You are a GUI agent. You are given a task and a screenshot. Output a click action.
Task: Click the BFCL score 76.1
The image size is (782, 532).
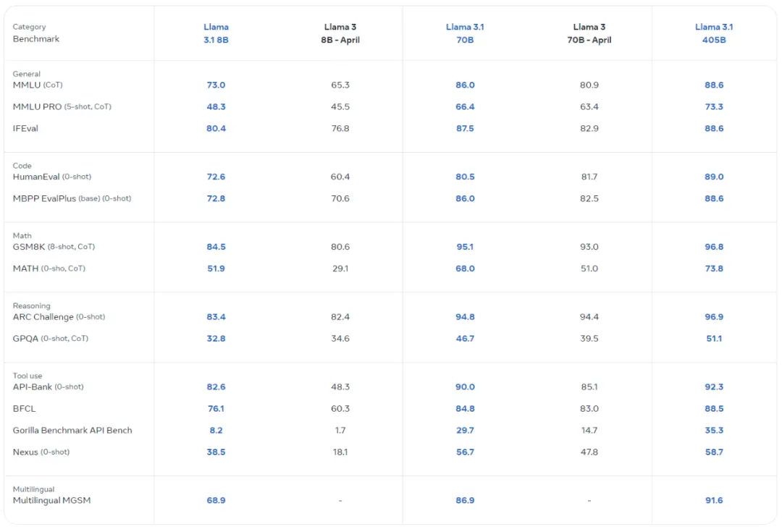click(216, 408)
